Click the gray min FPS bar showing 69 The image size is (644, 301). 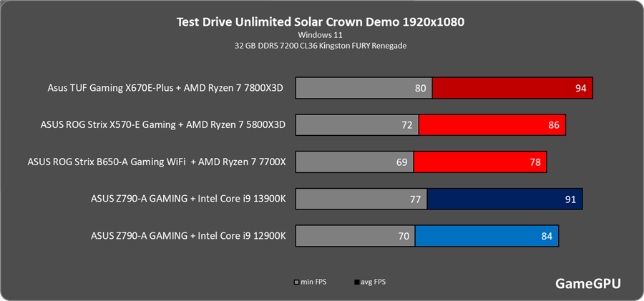click(354, 162)
